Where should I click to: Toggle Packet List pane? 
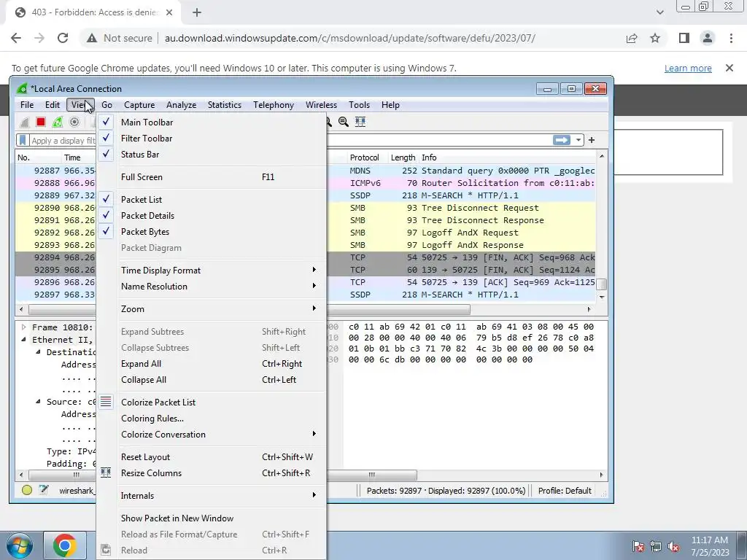point(212,200)
